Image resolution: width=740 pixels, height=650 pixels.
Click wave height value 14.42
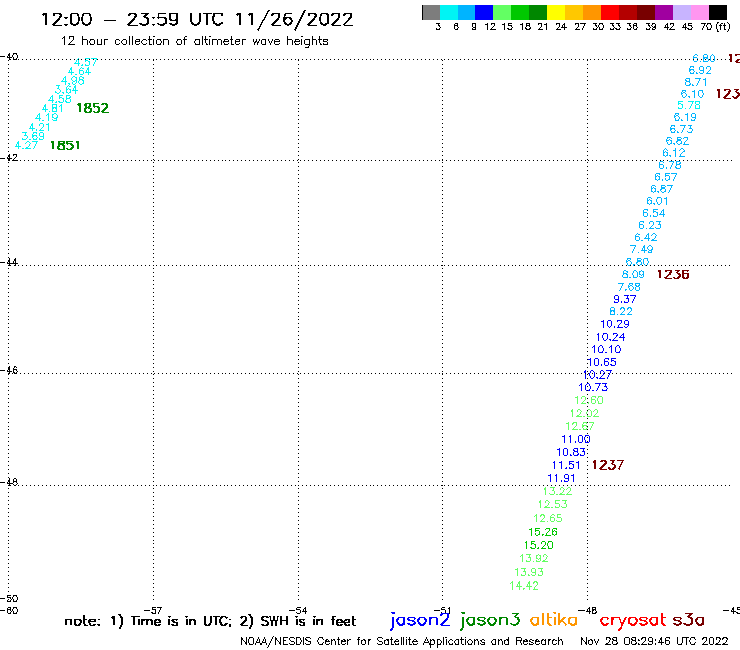coord(524,586)
